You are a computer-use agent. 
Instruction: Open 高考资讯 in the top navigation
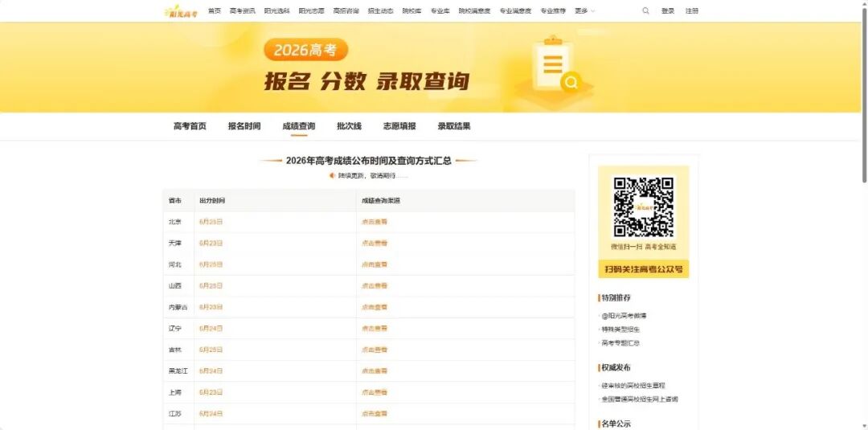243,10
